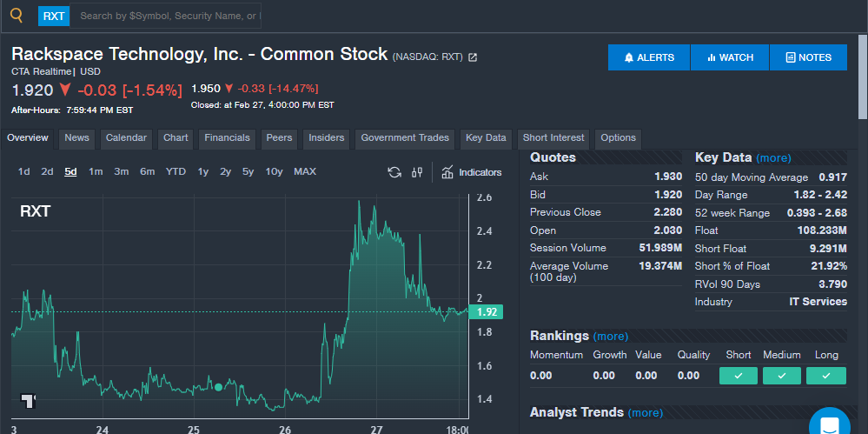
Task: Switch to the Overview tab
Action: 28,138
